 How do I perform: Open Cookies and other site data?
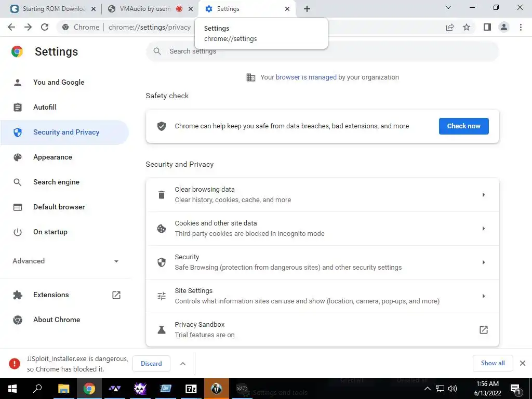click(x=322, y=229)
